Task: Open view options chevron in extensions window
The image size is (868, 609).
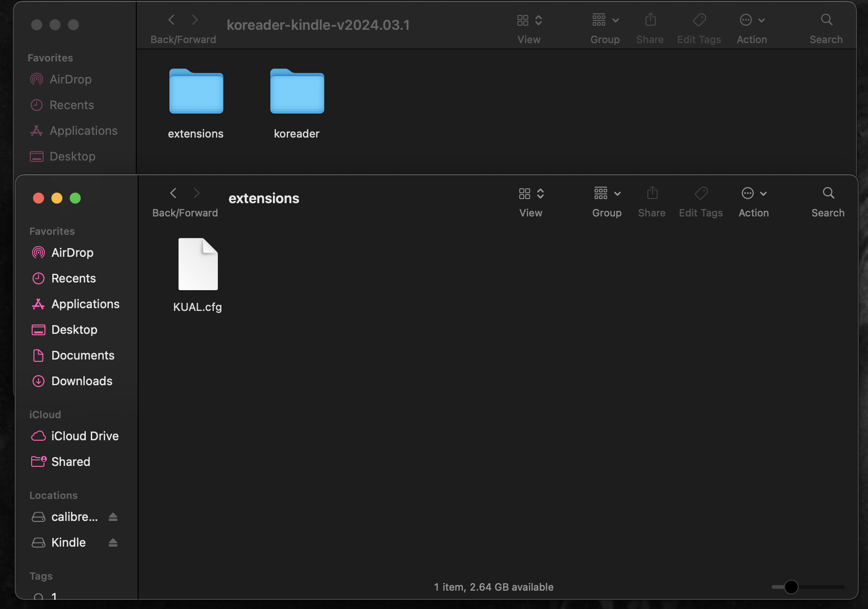Action: tap(540, 194)
